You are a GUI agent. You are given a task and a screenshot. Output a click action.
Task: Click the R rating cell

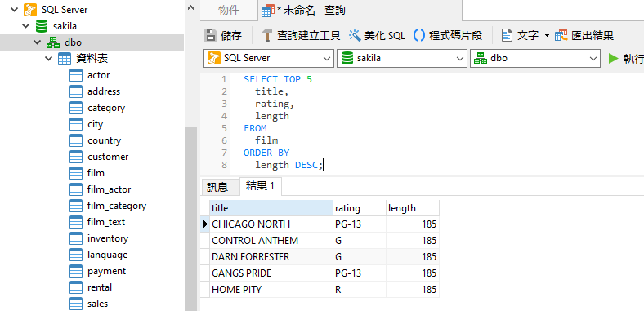tap(360, 290)
